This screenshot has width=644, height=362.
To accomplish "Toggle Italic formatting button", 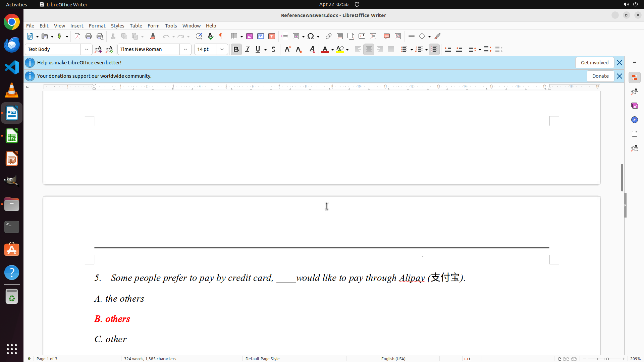I will (x=248, y=49).
